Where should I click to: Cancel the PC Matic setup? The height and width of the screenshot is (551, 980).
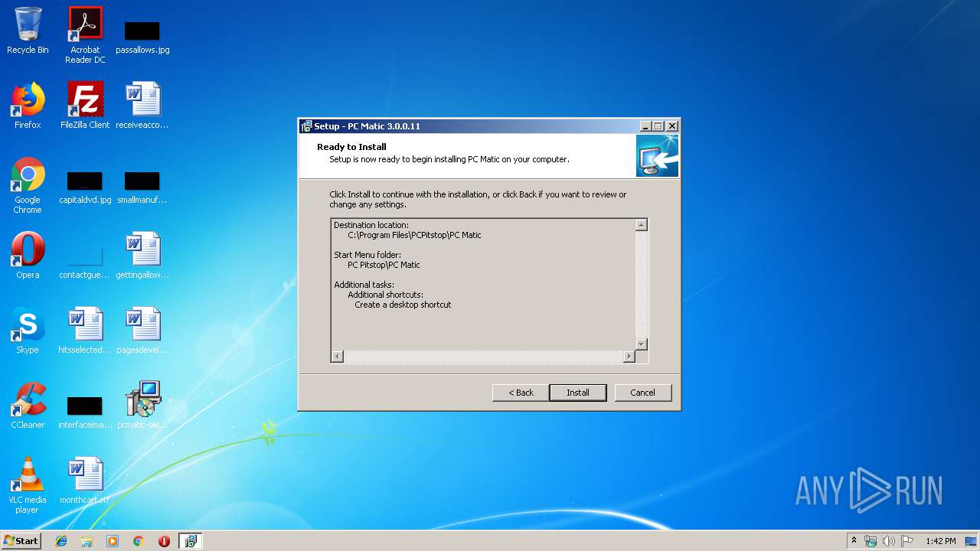click(x=642, y=393)
